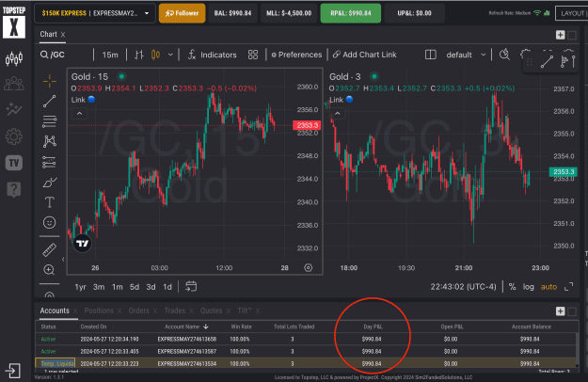Screen dimensions: 588x382
Task: Collapse the Gold 15 legend chevron
Action: tap(79, 113)
